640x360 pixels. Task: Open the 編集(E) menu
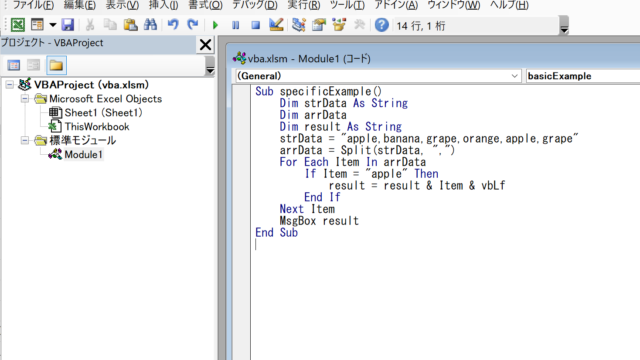(80, 5)
